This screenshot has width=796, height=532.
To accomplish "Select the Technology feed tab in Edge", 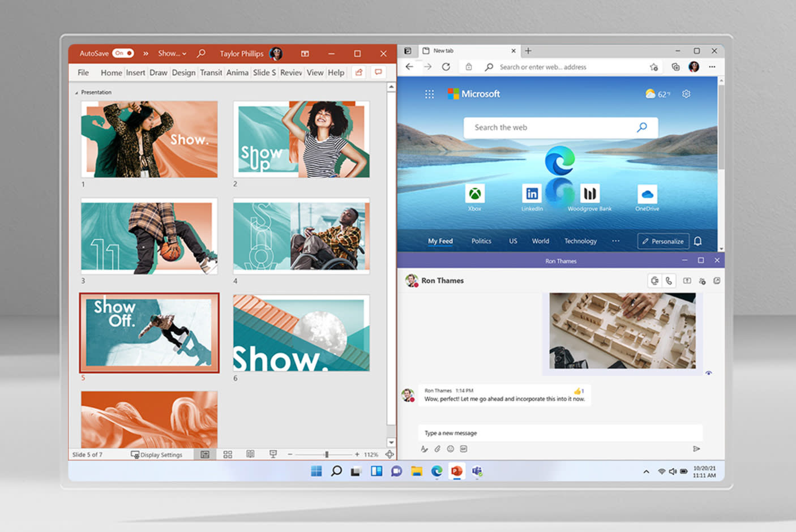I will click(580, 241).
